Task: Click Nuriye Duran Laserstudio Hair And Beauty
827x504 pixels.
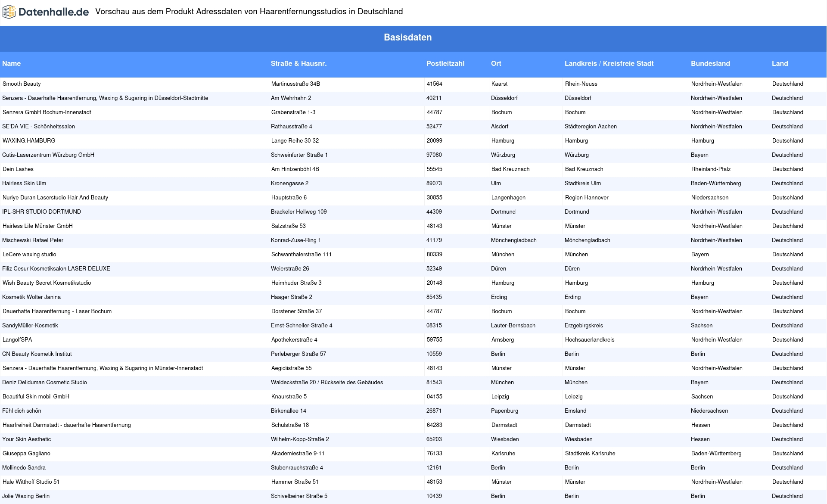Action: 55,198
